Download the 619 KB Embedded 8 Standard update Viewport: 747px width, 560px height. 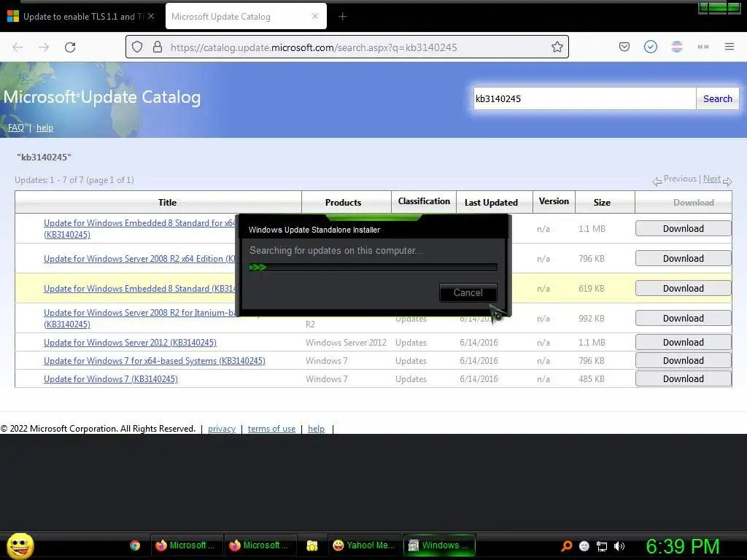point(683,289)
